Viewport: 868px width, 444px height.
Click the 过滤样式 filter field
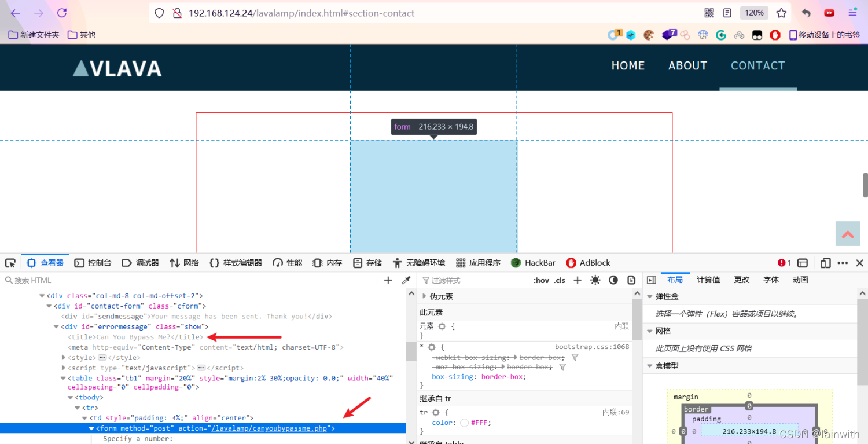click(473, 280)
